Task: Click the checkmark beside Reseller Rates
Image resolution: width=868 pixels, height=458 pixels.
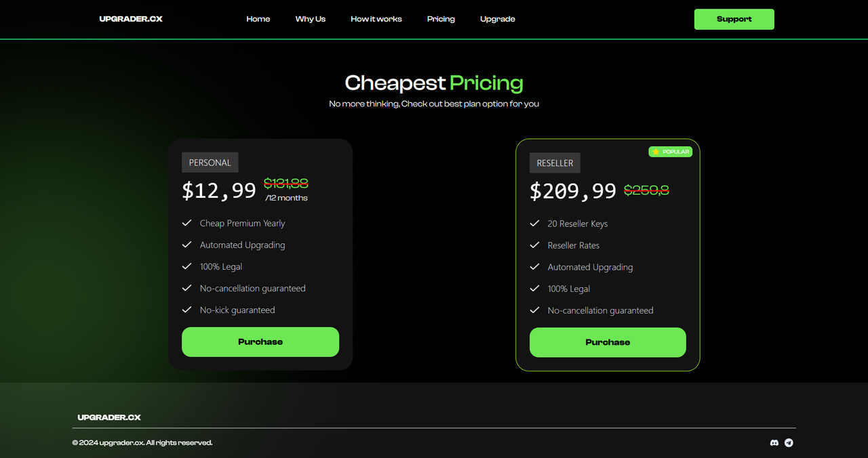Action: 534,245
